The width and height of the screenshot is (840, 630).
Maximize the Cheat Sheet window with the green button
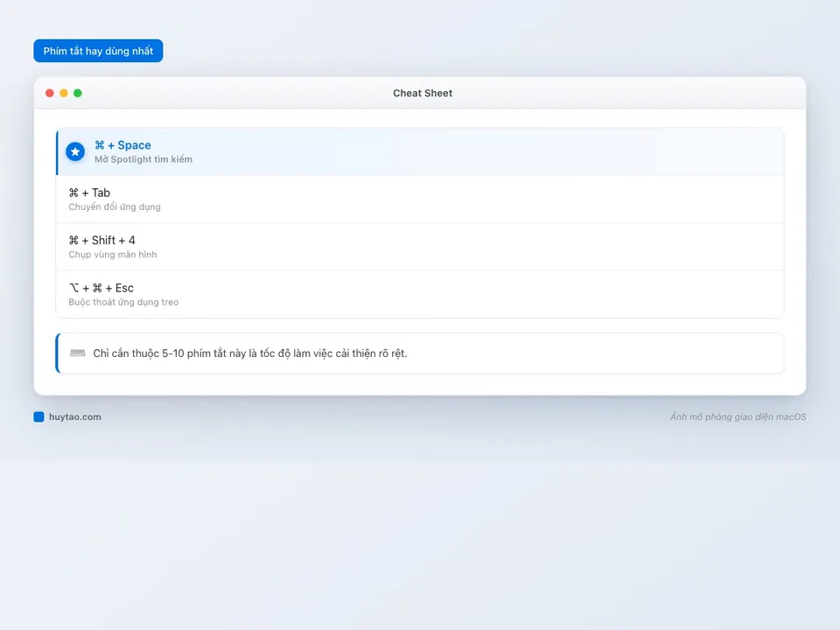click(78, 94)
